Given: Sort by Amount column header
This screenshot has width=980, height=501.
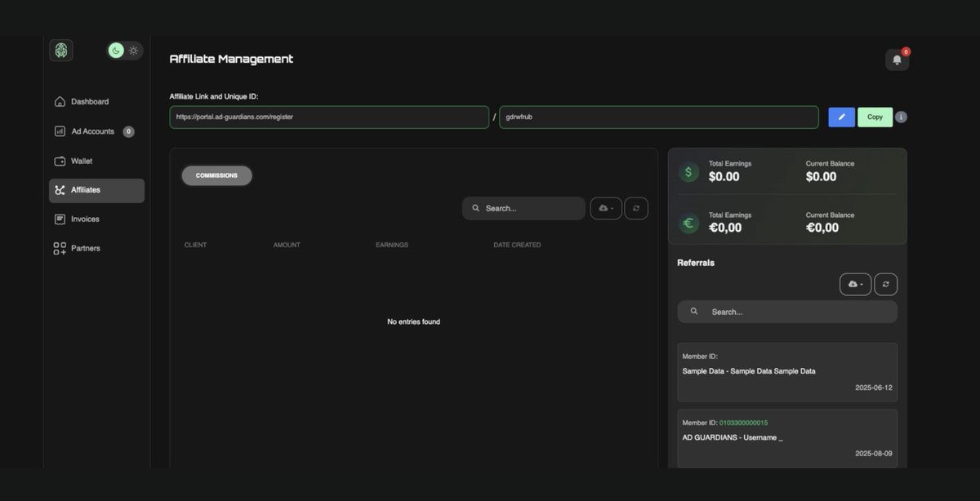Looking at the screenshot, I should pos(287,245).
